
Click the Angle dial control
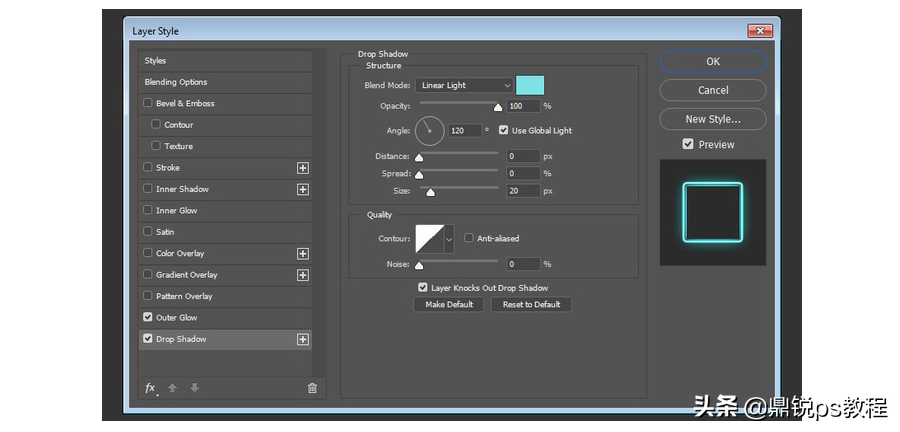[x=429, y=131]
